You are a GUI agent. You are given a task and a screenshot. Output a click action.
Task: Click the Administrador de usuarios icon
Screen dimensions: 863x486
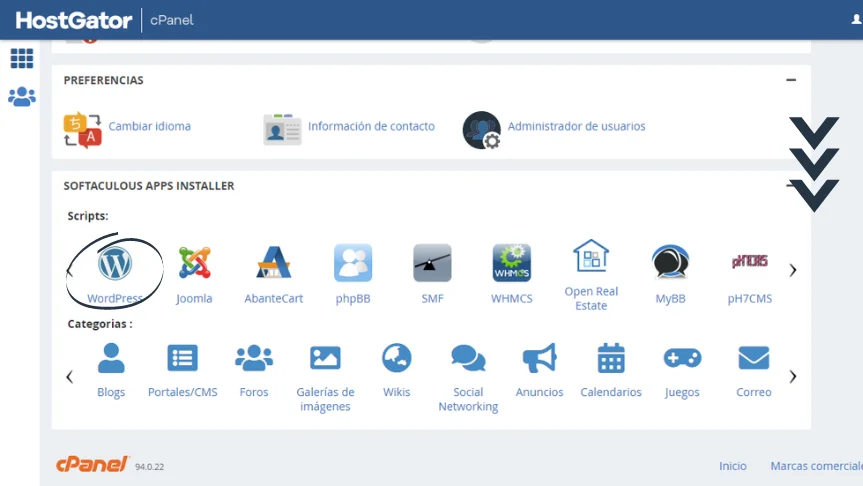click(482, 130)
